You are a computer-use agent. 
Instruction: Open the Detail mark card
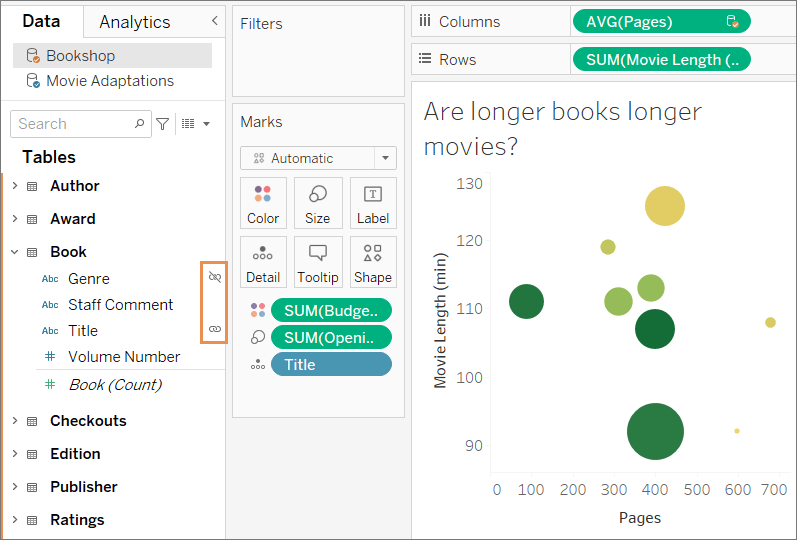pos(263,262)
